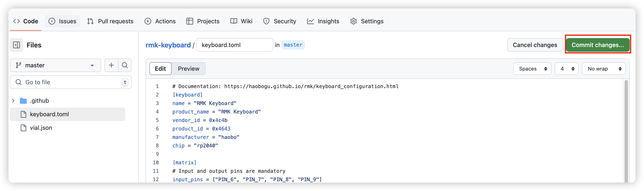Expand the .github folder
Screen dimensions: 644x191
(14, 101)
